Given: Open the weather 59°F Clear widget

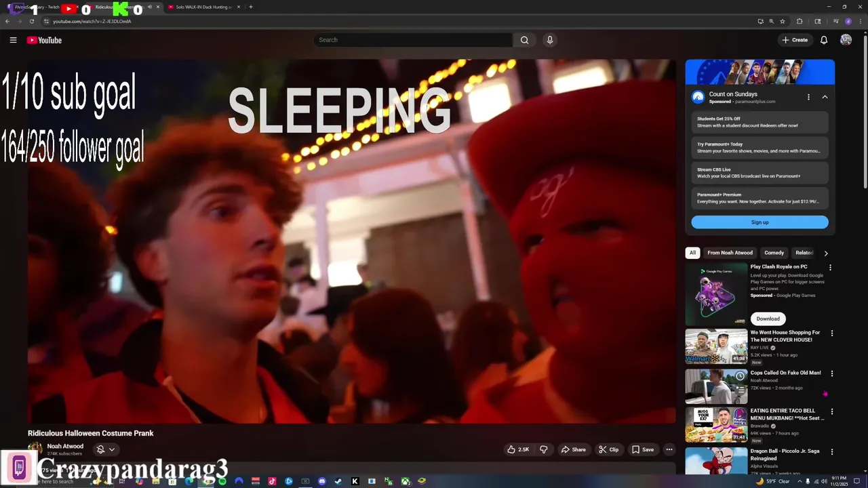Looking at the screenshot, I should point(772,481).
